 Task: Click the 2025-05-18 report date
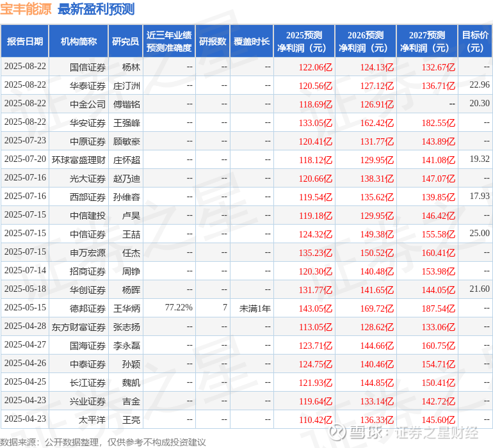pyautogui.click(x=25, y=289)
